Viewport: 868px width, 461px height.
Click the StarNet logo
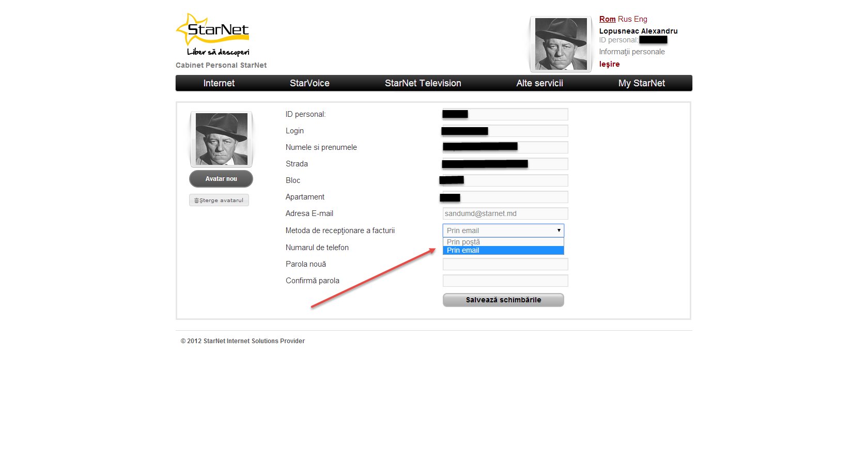213,35
